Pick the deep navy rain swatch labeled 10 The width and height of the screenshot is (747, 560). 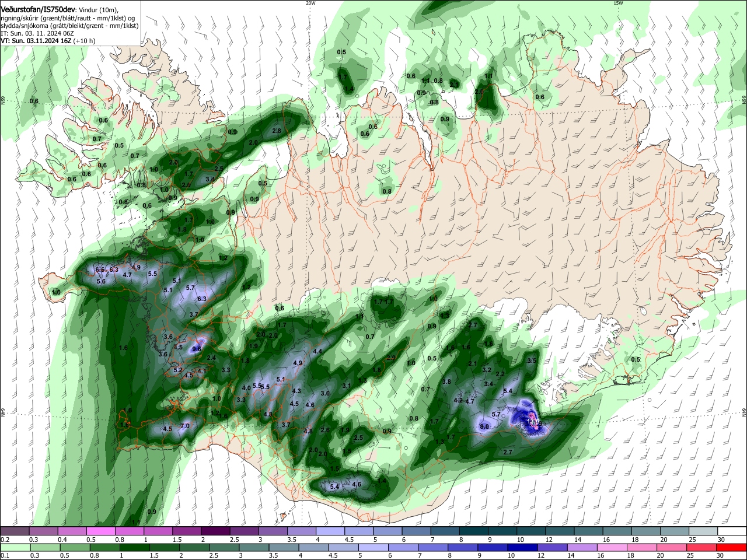tap(522, 547)
